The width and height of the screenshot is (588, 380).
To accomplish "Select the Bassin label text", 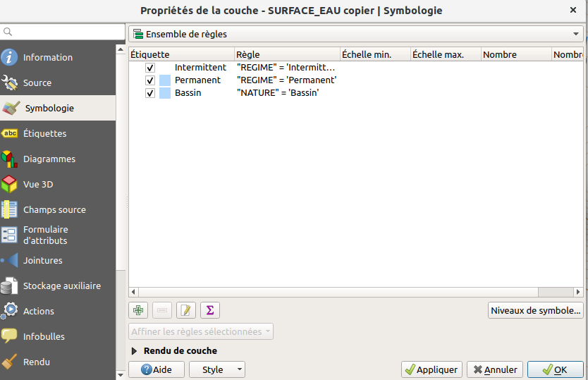I will tap(188, 93).
